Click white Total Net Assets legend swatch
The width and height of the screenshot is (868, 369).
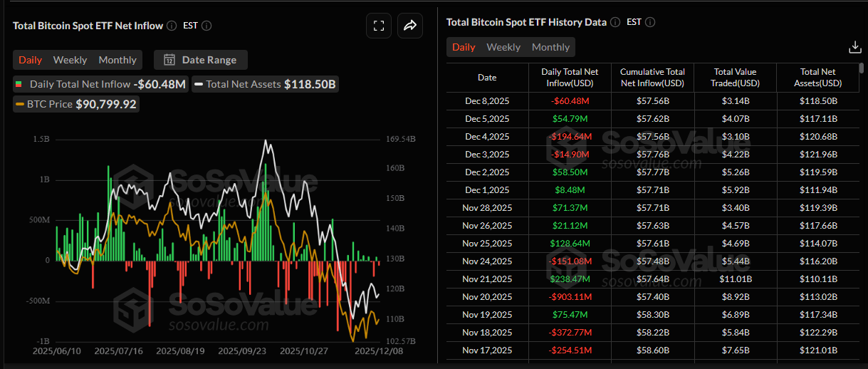point(199,84)
